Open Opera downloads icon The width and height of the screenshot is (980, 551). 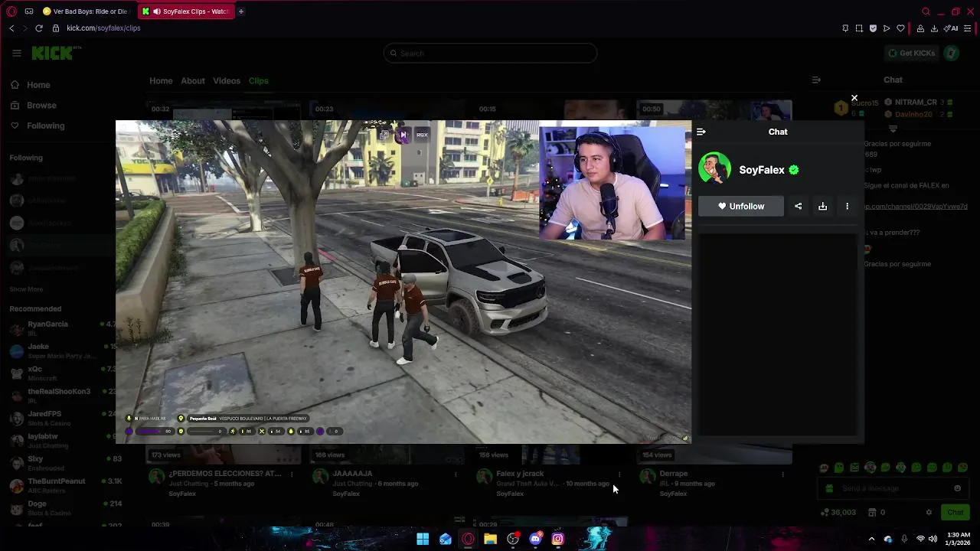point(934,28)
